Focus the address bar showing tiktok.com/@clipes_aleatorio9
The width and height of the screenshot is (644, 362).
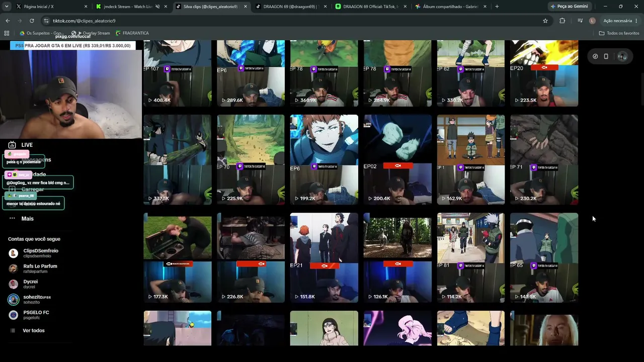point(292,21)
